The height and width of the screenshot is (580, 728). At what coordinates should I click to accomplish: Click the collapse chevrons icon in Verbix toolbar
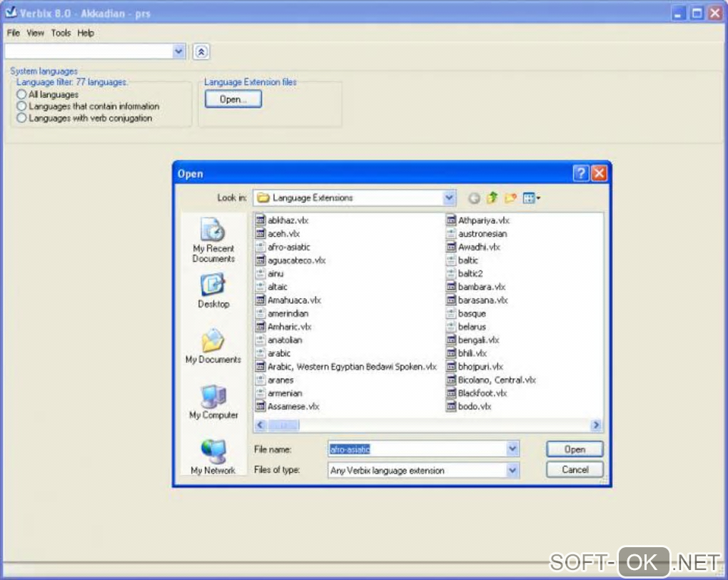[x=201, y=51]
